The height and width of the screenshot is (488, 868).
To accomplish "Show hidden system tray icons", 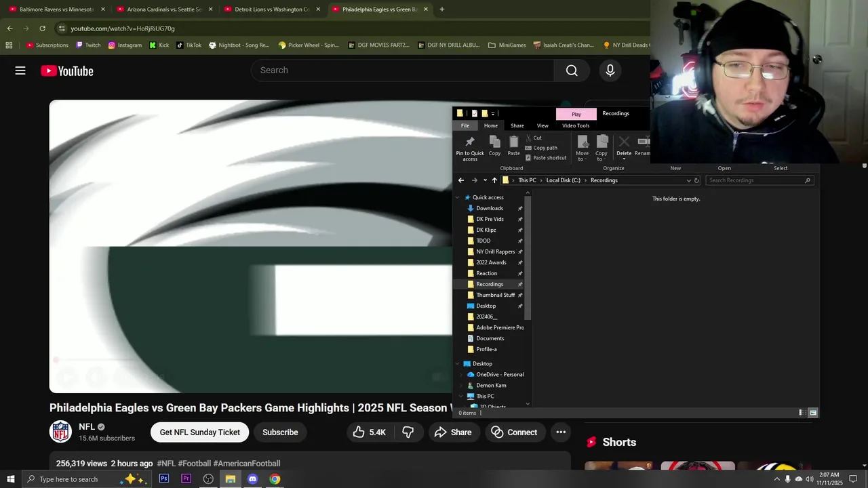I will (776, 479).
